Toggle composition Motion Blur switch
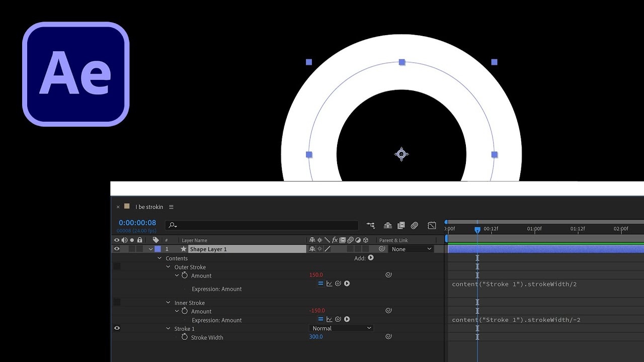This screenshot has height=362, width=644. (x=415, y=225)
